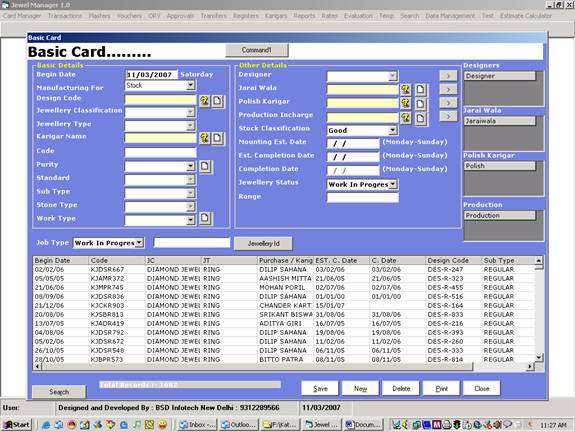Expand Sub Type dropdown
The image size is (575, 432).
[x=190, y=193]
